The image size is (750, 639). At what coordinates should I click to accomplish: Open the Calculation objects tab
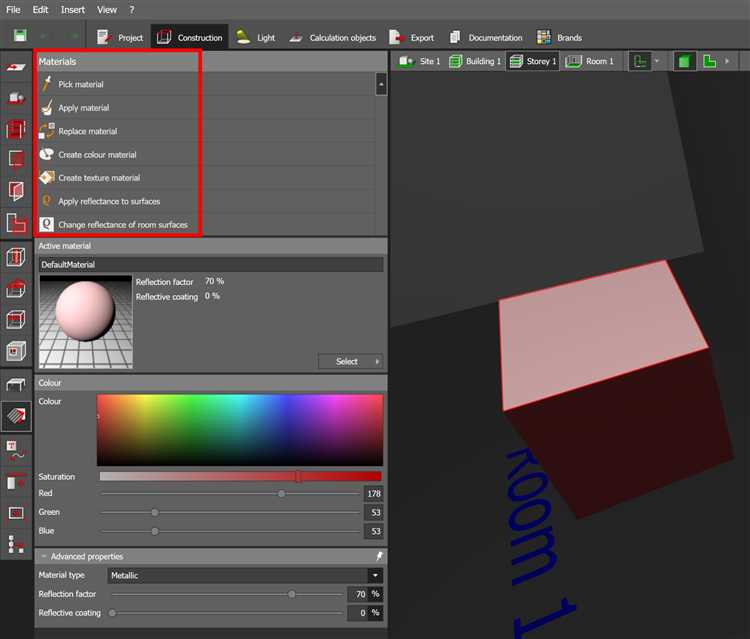click(333, 37)
